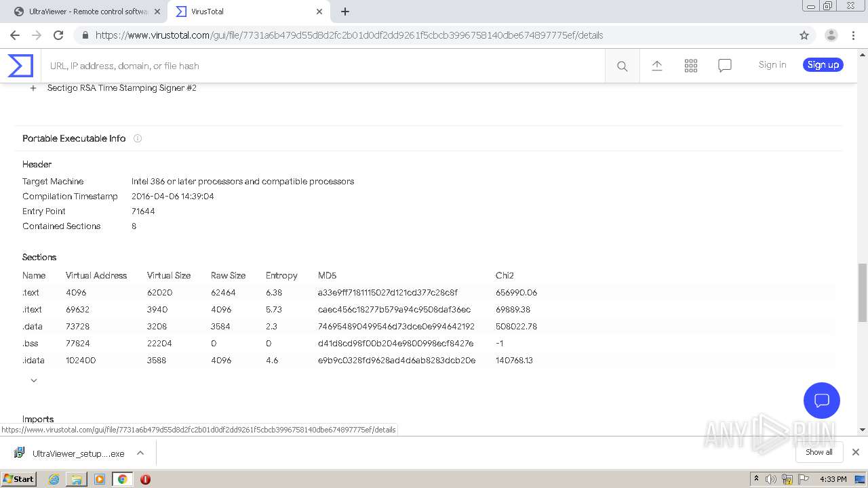Click the VirusTotal logo icon

click(20, 66)
